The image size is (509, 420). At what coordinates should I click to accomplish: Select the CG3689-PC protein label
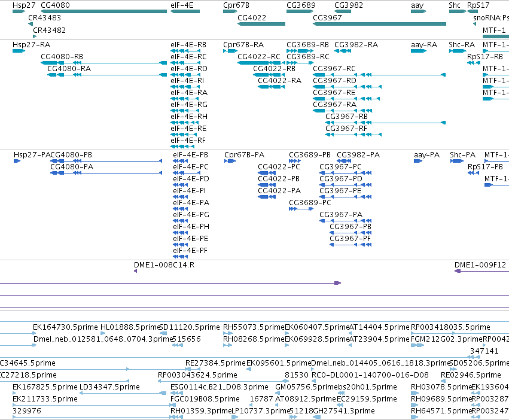click(x=310, y=202)
